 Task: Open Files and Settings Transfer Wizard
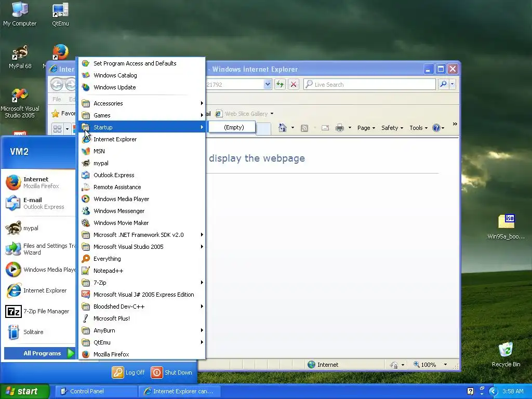click(39, 249)
